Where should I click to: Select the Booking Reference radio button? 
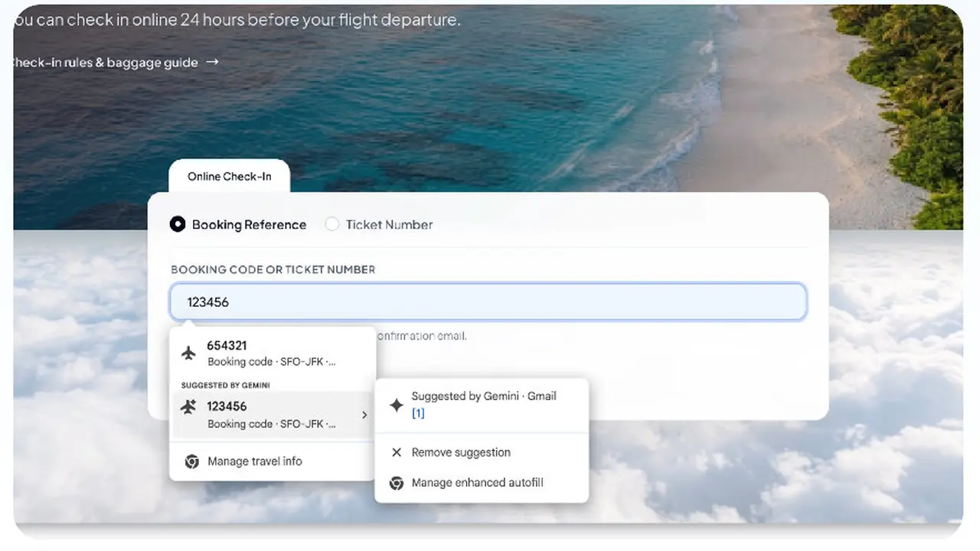click(178, 224)
